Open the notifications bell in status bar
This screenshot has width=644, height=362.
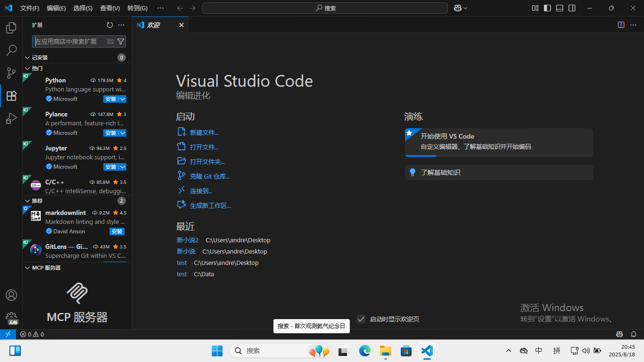click(634, 334)
